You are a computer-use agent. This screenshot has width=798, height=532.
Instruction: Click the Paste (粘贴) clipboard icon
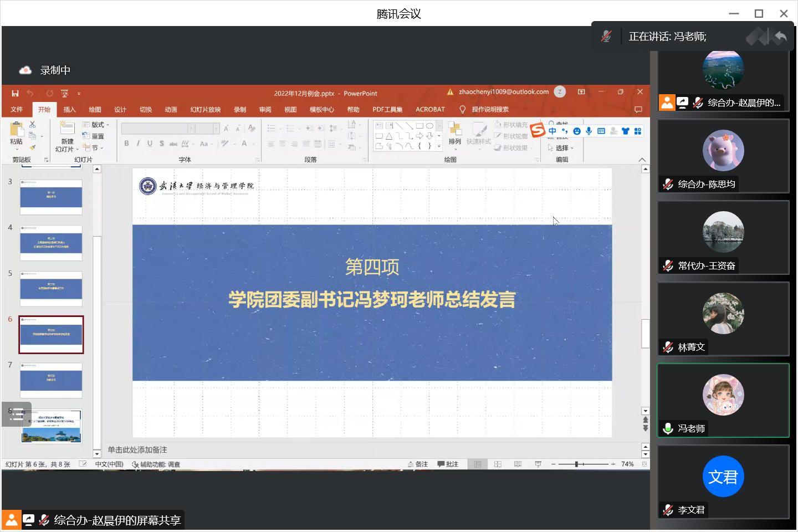pyautogui.click(x=17, y=131)
